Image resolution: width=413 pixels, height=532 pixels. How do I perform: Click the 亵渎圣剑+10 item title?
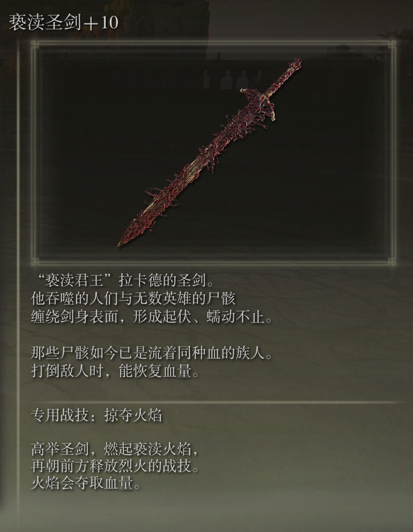pyautogui.click(x=64, y=23)
